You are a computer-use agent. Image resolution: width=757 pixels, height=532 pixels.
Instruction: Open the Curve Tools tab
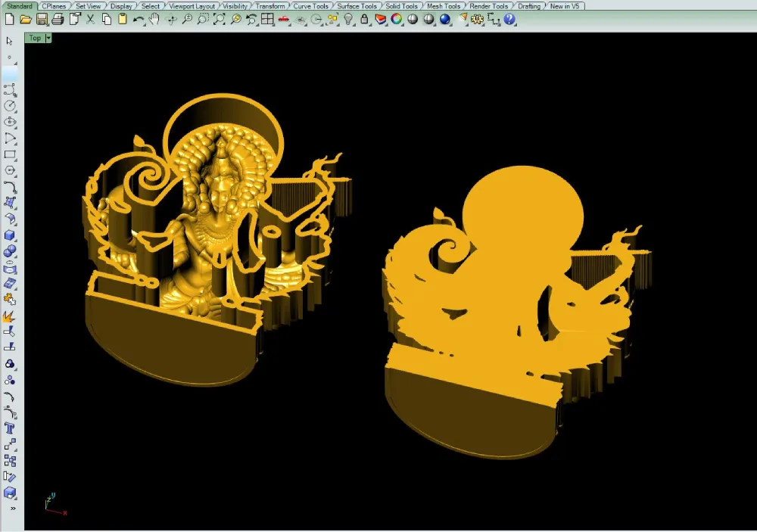coord(310,6)
